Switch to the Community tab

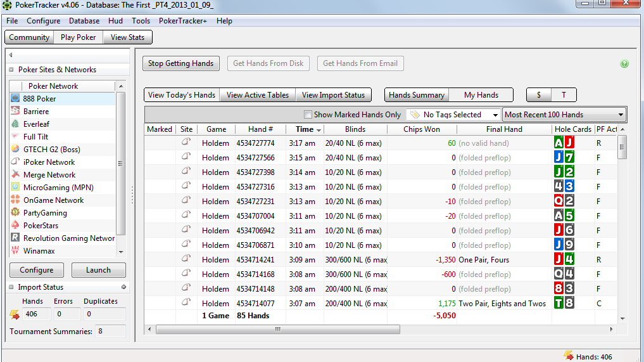pos(29,37)
